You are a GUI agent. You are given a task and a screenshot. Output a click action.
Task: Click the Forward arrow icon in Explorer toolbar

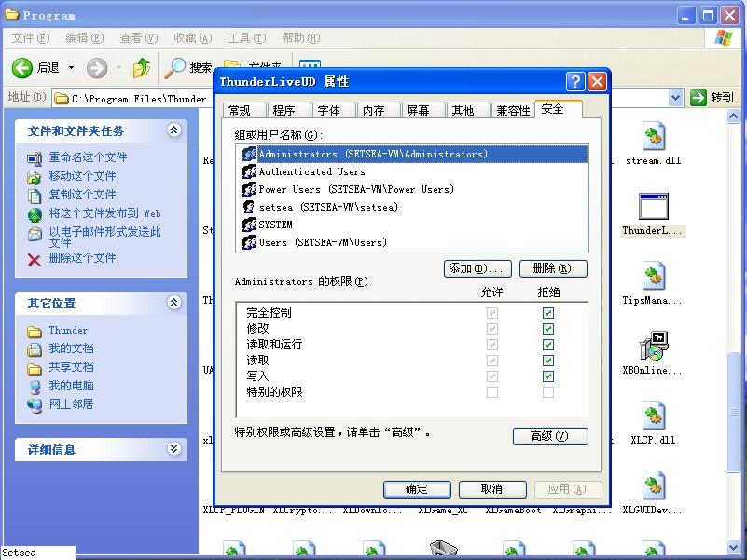(97, 68)
